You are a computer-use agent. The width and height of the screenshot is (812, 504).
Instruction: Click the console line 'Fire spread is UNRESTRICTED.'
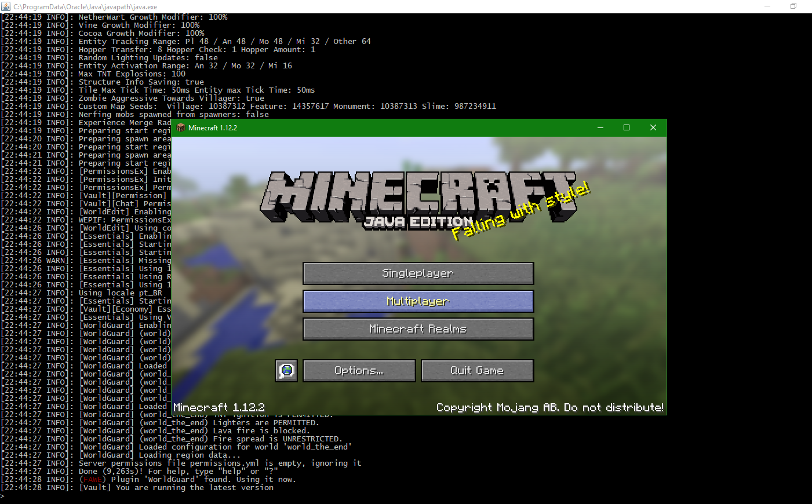pyautogui.click(x=172, y=439)
